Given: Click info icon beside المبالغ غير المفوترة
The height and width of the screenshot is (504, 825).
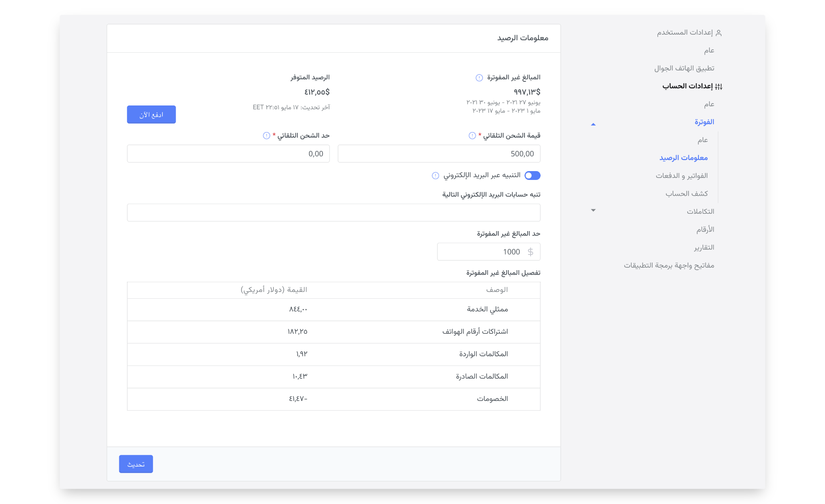Looking at the screenshot, I should [x=479, y=78].
